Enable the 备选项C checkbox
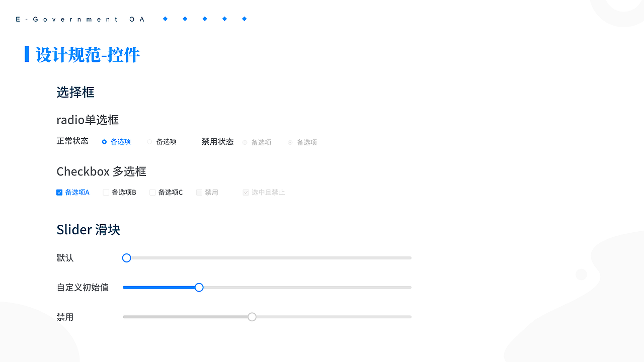644x362 pixels. [x=152, y=192]
